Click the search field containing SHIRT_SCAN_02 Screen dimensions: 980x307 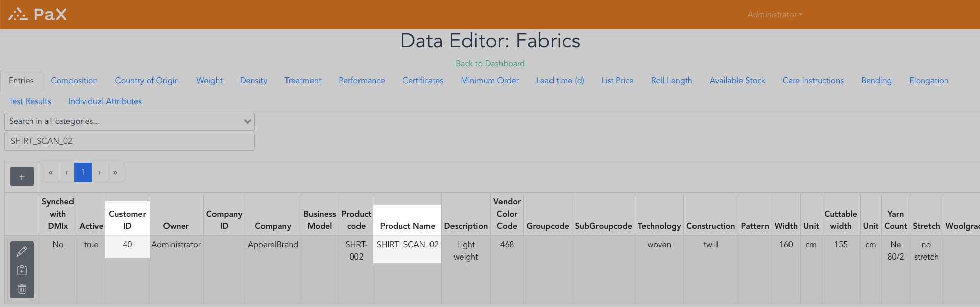[129, 141]
